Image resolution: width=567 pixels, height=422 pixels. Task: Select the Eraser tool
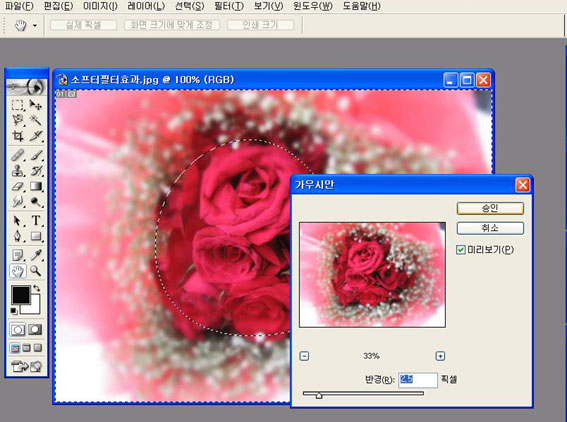[x=17, y=187]
